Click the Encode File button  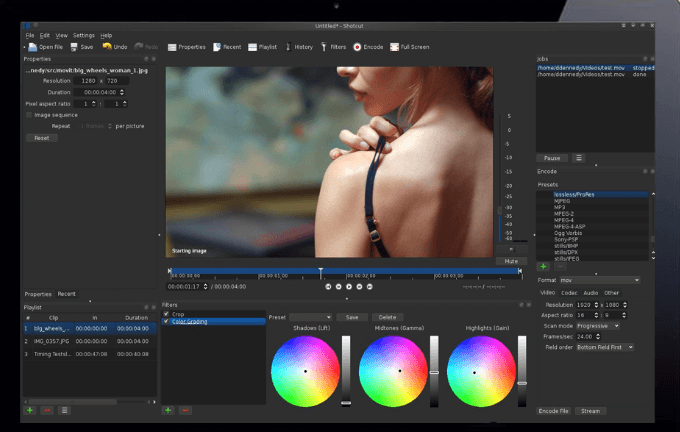pyautogui.click(x=554, y=410)
